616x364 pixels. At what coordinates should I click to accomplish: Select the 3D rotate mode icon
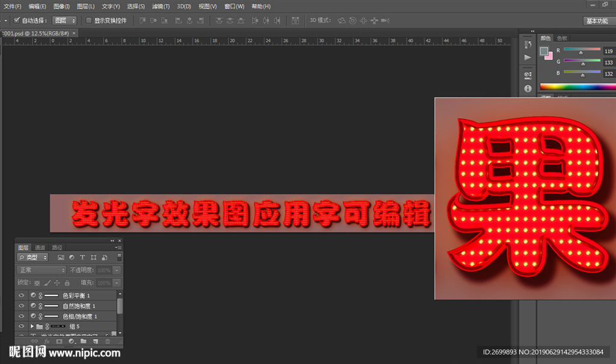(x=342, y=20)
